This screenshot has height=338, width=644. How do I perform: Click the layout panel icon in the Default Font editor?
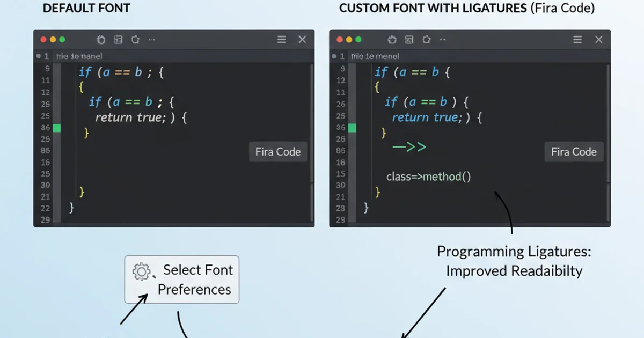[x=119, y=40]
